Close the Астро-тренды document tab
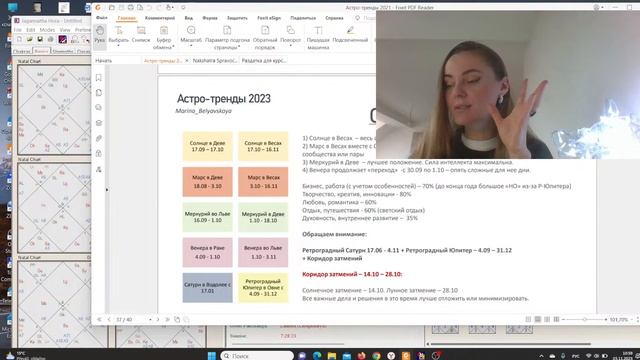Screen dimensions: 640x360 coord(187,60)
